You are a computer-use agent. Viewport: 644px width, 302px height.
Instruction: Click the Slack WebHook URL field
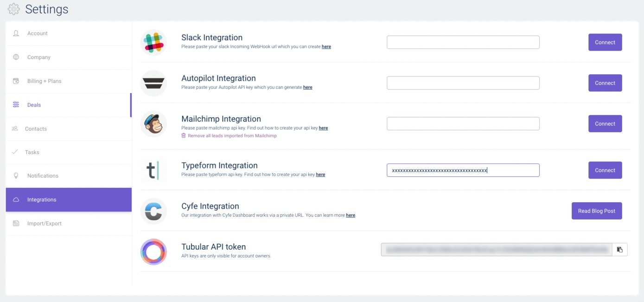click(x=463, y=42)
